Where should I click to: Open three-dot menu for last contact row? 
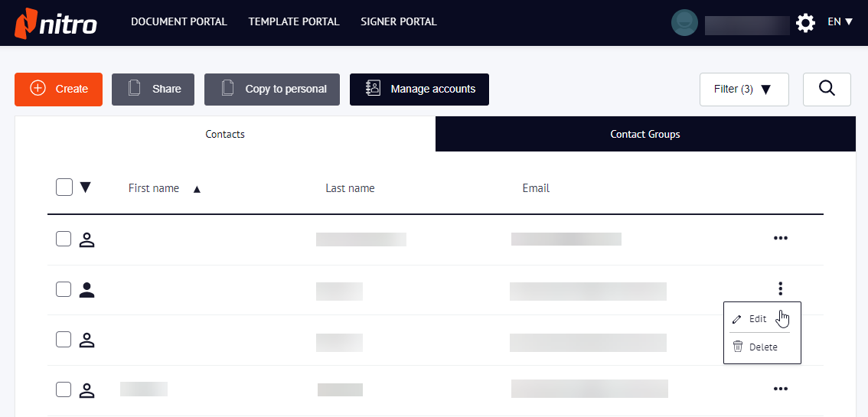pos(780,389)
